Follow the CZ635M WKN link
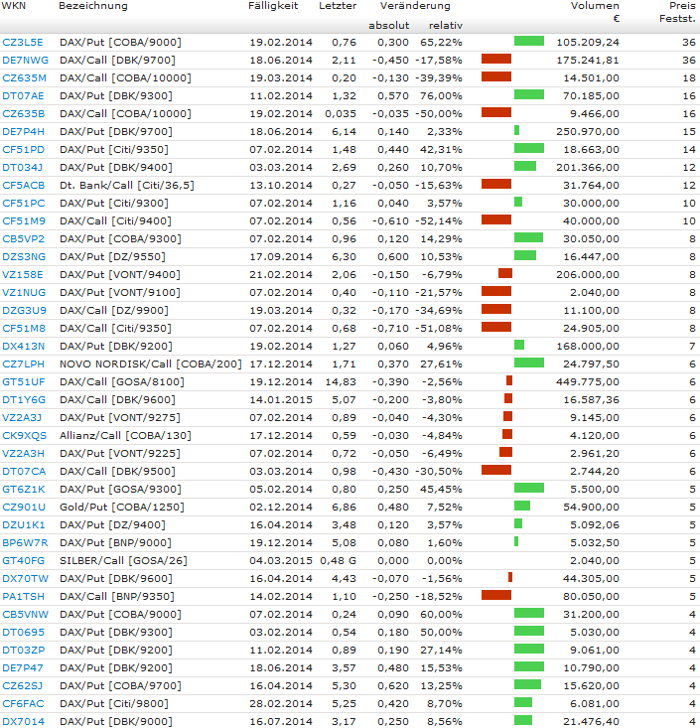 point(24,78)
